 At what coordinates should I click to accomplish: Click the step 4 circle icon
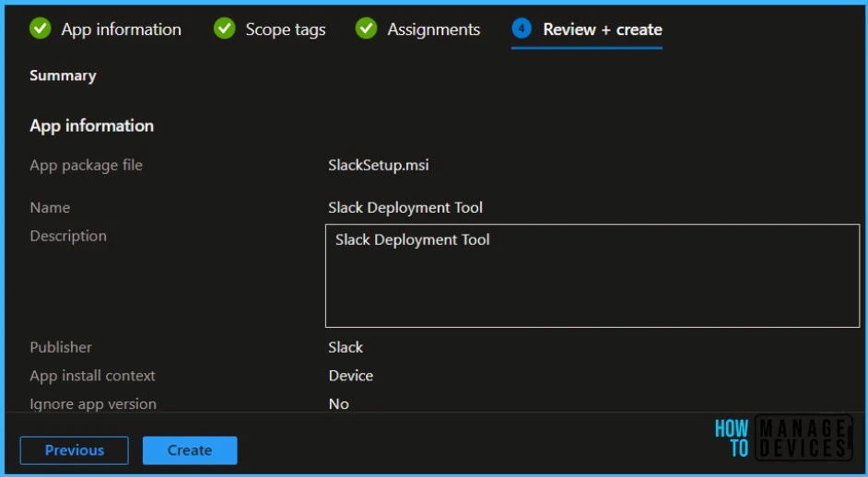click(x=522, y=29)
